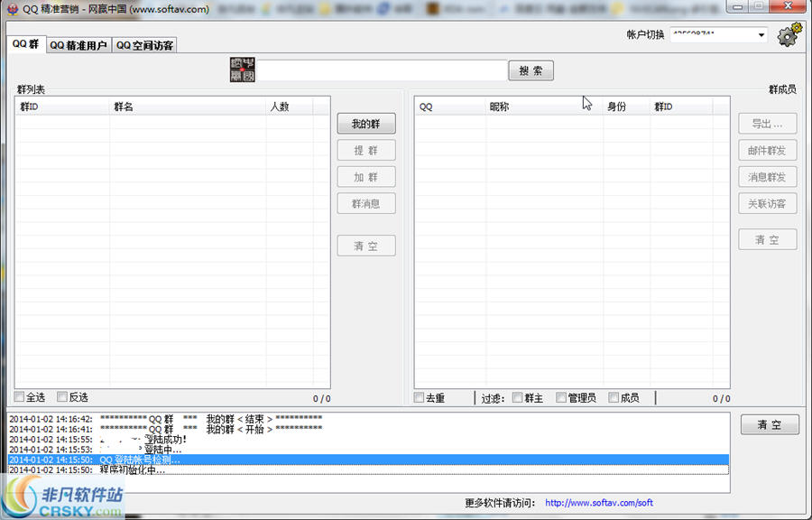
Task: Switch to the QQ 群 tab
Action: [x=26, y=44]
